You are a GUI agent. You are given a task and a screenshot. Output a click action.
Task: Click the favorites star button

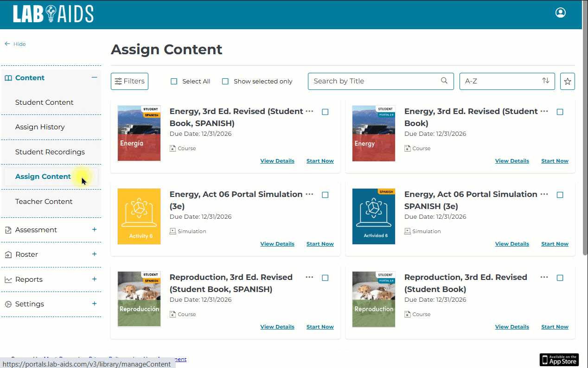[x=568, y=81]
